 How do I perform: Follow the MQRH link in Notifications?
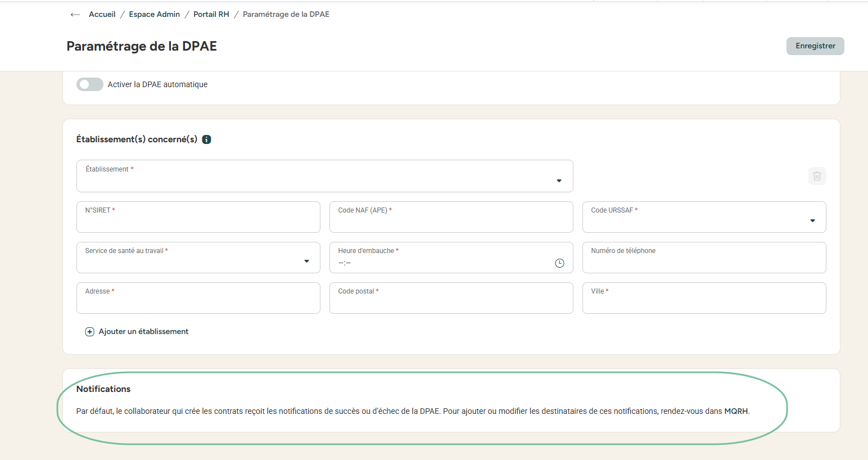[735, 411]
